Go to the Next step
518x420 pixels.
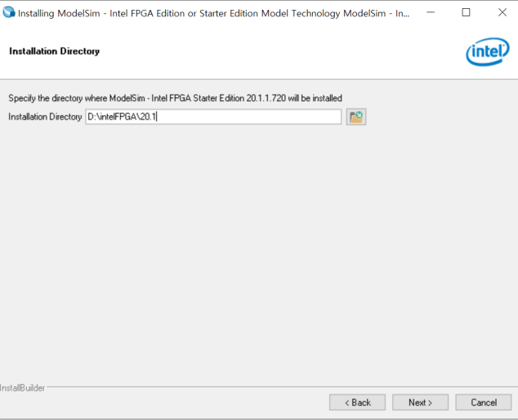pos(420,402)
